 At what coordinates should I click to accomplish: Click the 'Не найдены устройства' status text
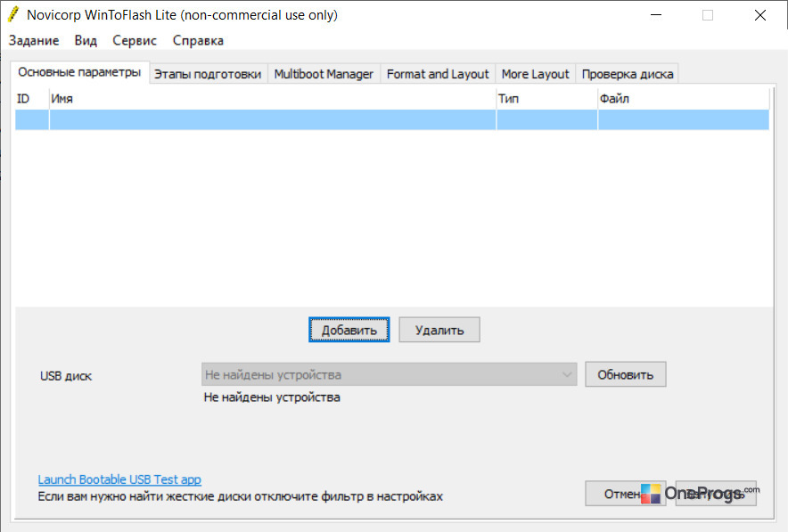pos(272,397)
